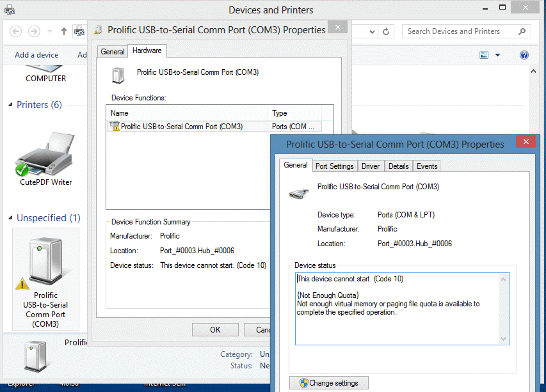Select General tab in front Properties dialog
Image resolution: width=546 pixels, height=392 pixels.
pyautogui.click(x=295, y=165)
